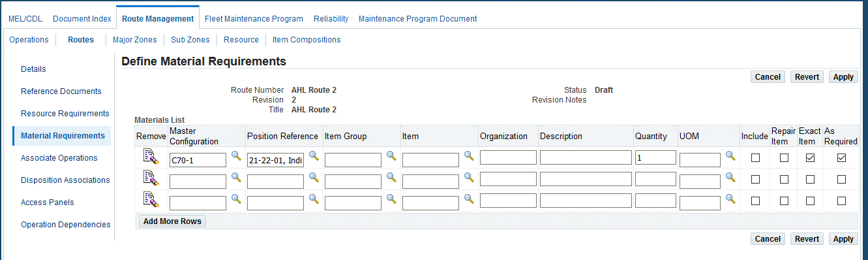This screenshot has width=868, height=260.
Task: Check Exact Item in third row
Action: [x=810, y=201]
